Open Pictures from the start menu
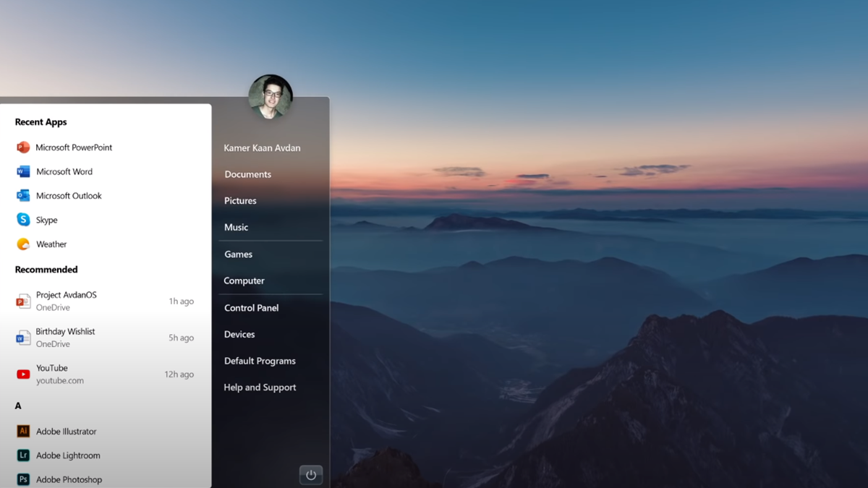The width and height of the screenshot is (868, 488). click(x=240, y=201)
